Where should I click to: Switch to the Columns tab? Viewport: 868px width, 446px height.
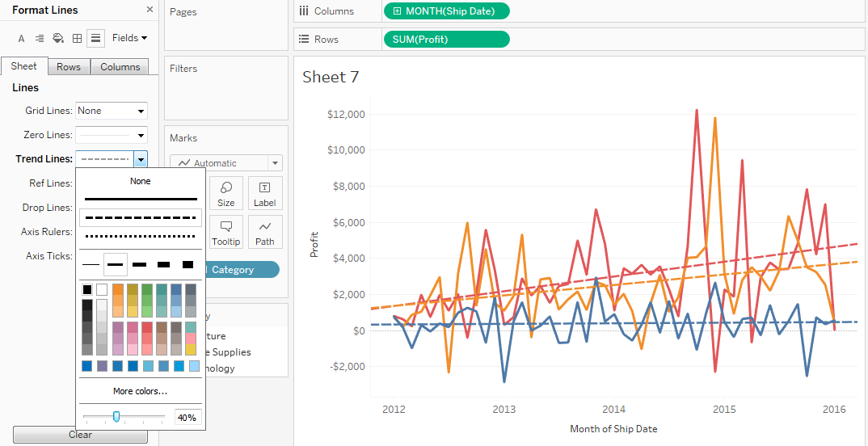[120, 67]
